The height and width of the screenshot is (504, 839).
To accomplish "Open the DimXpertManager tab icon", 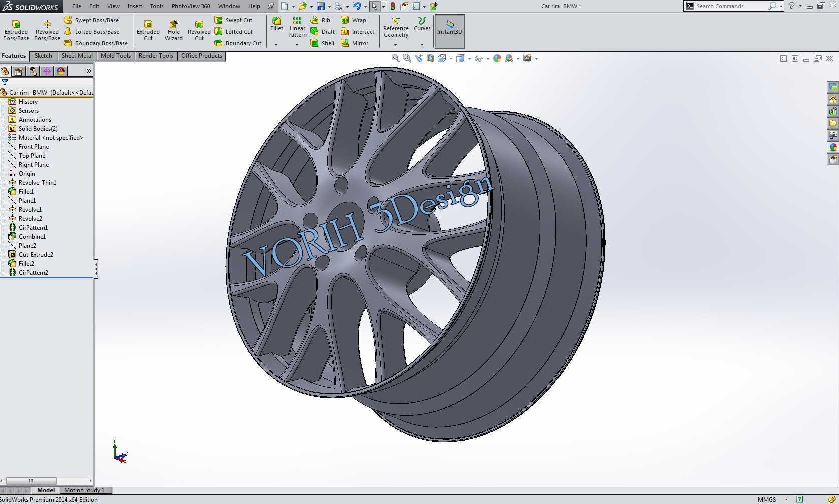I will [47, 71].
